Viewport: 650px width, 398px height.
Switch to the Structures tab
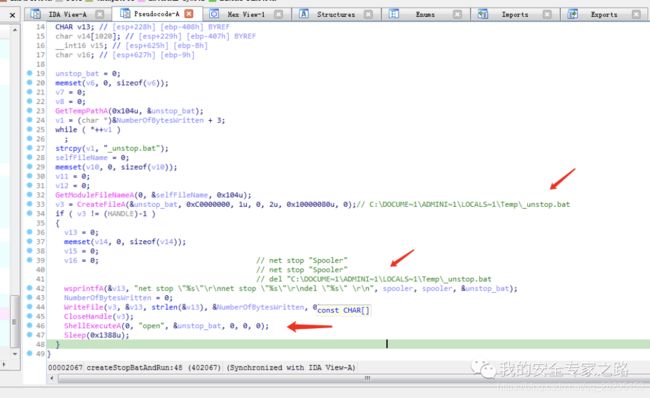click(336, 15)
